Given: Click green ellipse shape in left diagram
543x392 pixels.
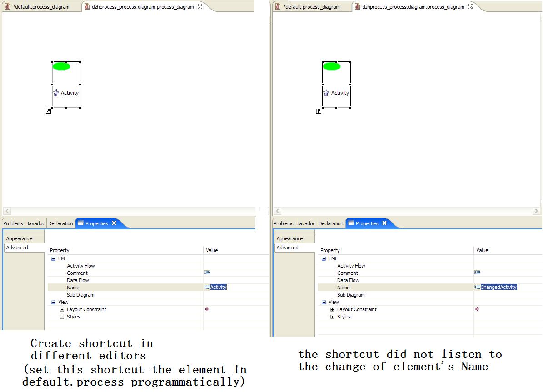Looking at the screenshot, I should [61, 66].
